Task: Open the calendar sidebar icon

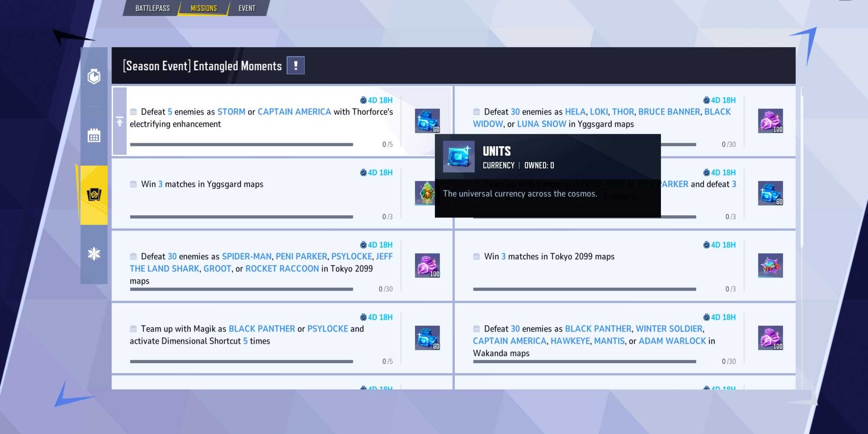Action: pyautogui.click(x=94, y=135)
